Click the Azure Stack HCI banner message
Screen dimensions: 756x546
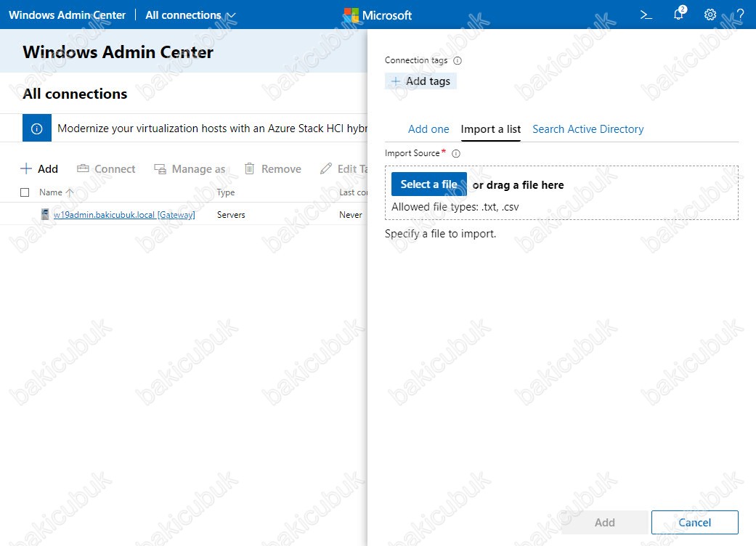(x=212, y=129)
